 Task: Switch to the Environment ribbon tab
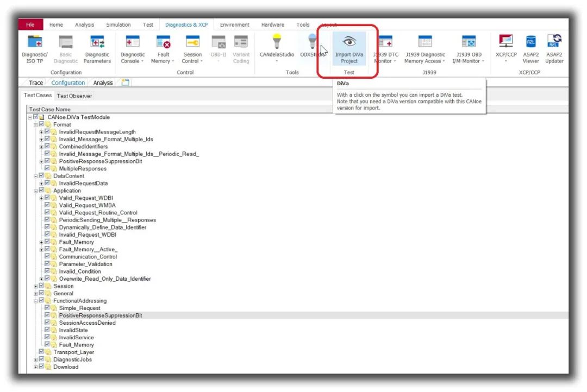tap(234, 24)
